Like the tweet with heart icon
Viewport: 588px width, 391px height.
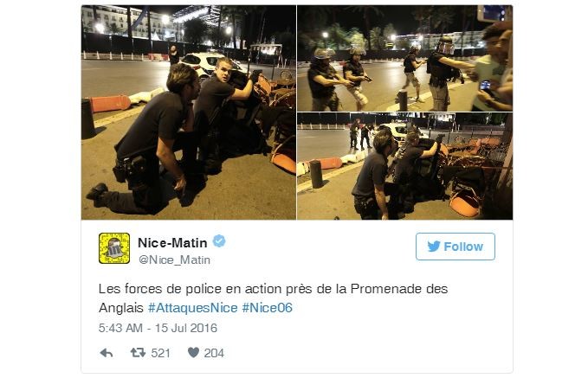point(193,353)
